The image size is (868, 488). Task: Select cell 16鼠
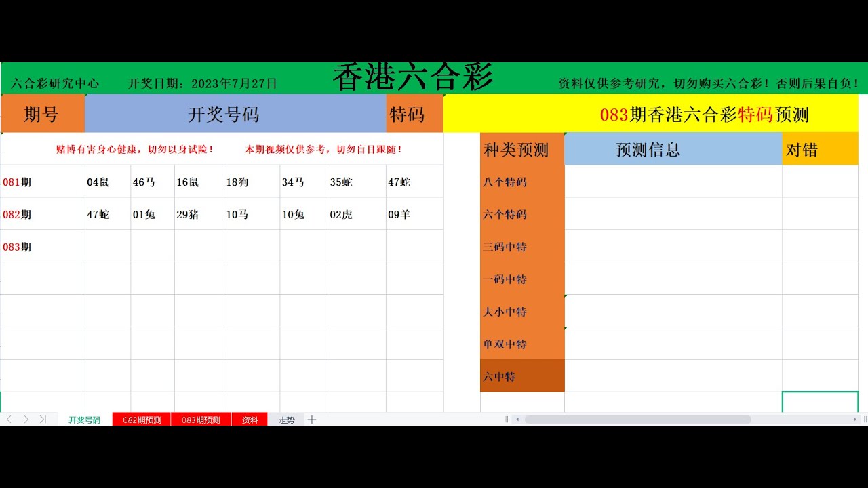tap(199, 182)
